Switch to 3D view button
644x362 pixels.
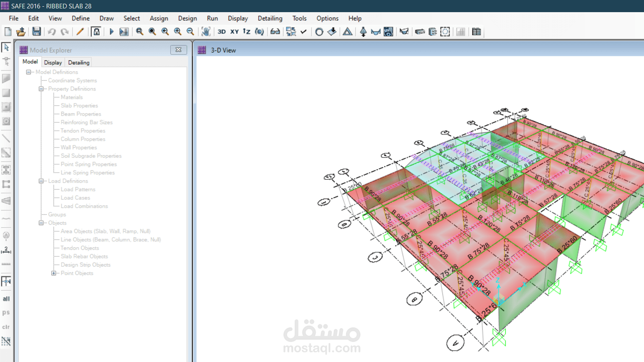coord(222,32)
